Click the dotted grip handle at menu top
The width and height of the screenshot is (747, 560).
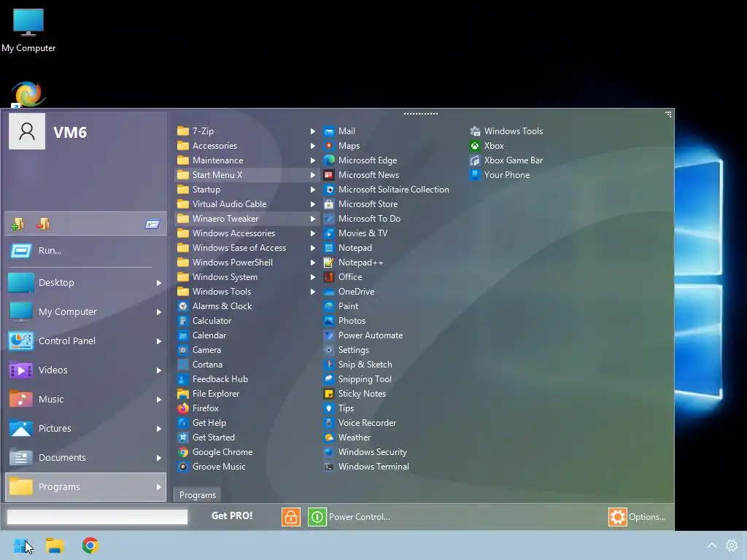pyautogui.click(x=421, y=114)
